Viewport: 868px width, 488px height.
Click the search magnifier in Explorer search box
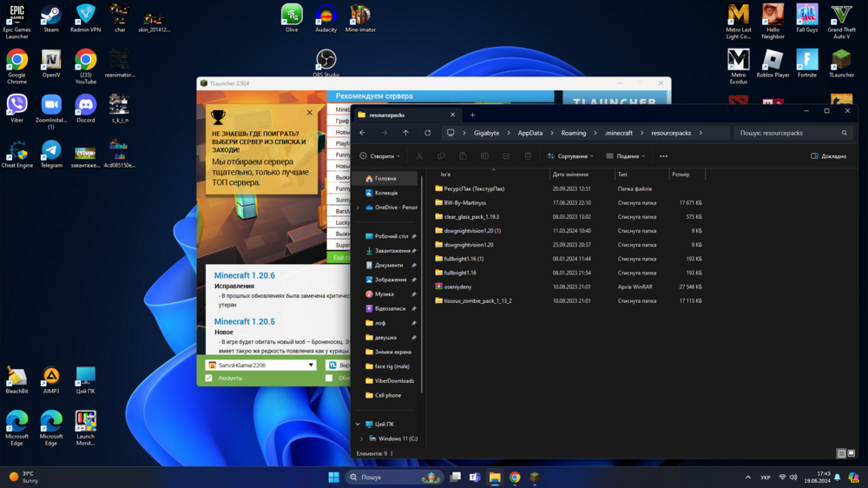[845, 133]
